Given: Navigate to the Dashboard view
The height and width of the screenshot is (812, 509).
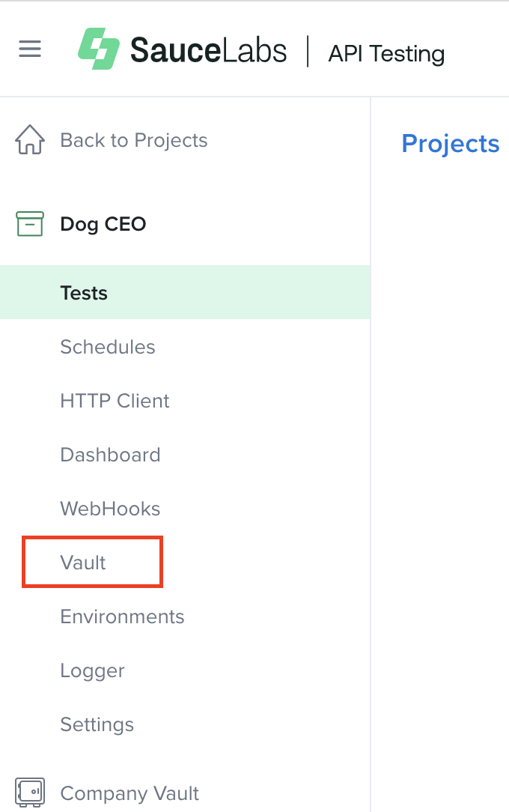Looking at the screenshot, I should tap(110, 454).
